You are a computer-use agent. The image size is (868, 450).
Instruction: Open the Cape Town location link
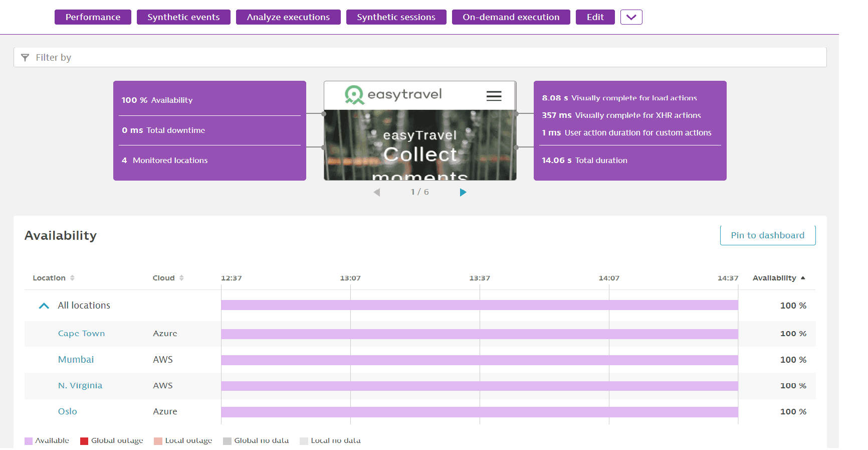81,334
